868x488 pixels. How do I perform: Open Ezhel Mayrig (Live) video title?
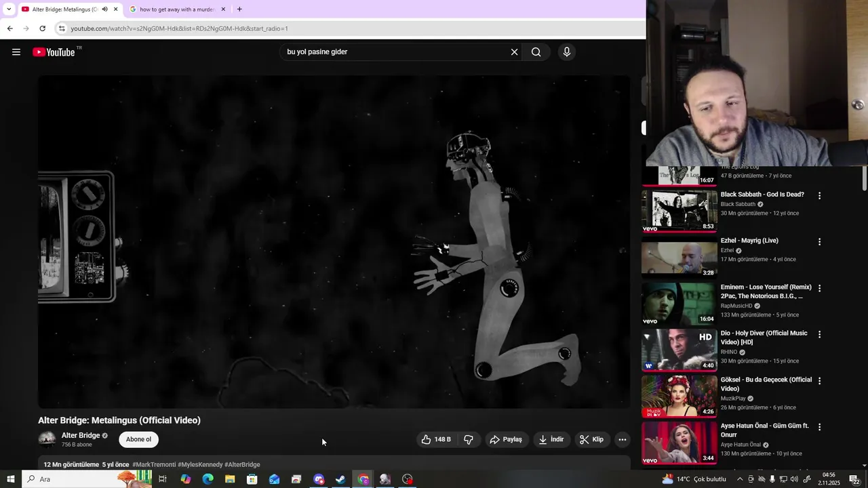tap(749, 241)
